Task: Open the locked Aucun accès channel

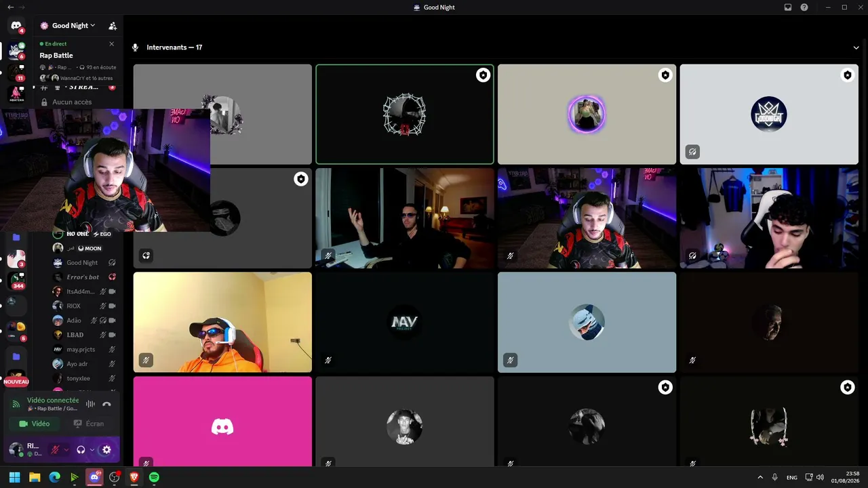Action: click(x=72, y=102)
